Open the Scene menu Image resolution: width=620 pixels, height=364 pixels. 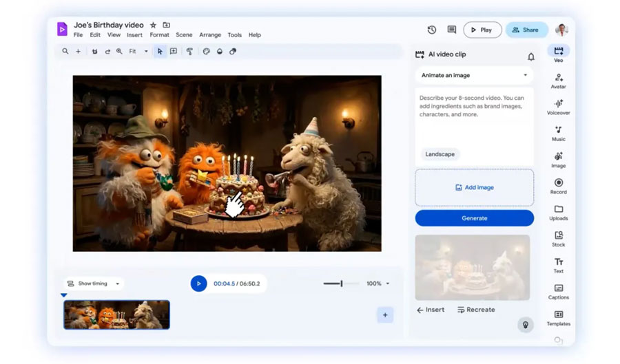click(184, 35)
